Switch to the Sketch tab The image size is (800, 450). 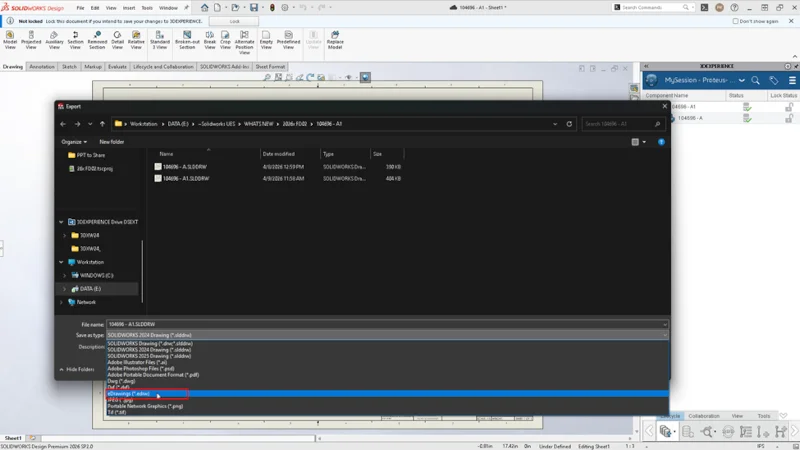(69, 66)
